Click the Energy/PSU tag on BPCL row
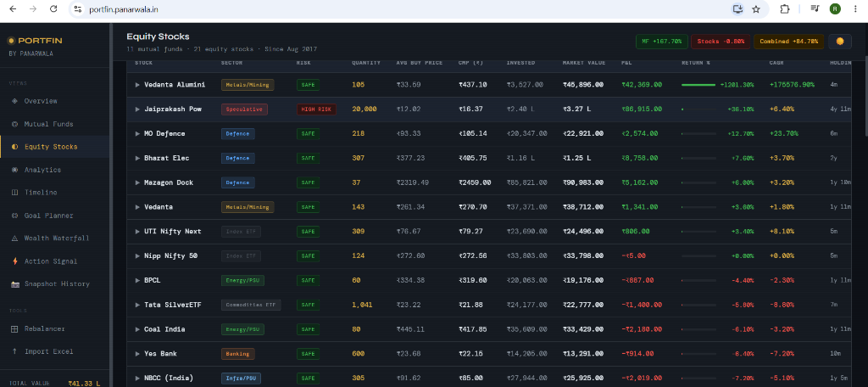 click(242, 281)
